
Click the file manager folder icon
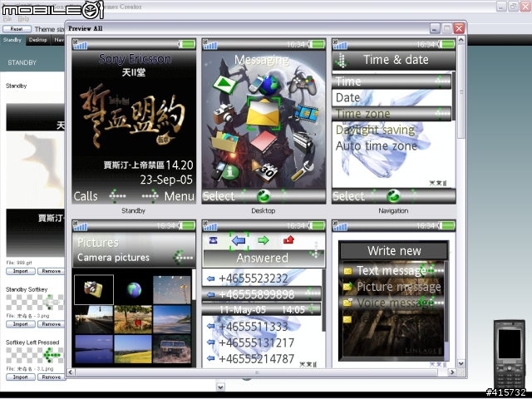click(224, 141)
